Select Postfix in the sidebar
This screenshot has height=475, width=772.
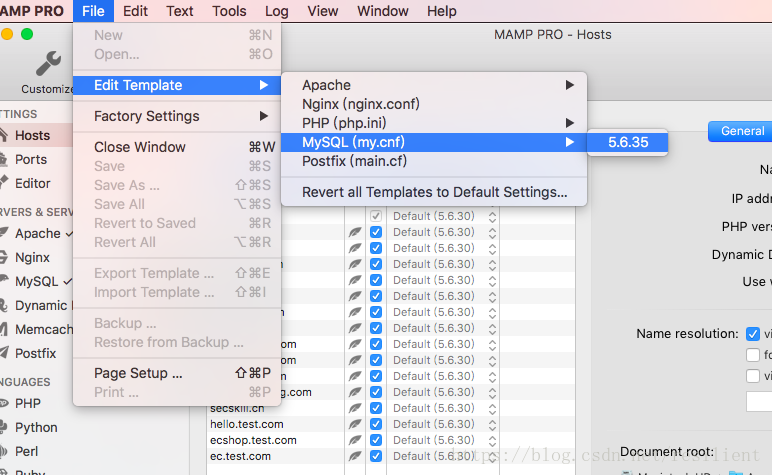tap(35, 353)
